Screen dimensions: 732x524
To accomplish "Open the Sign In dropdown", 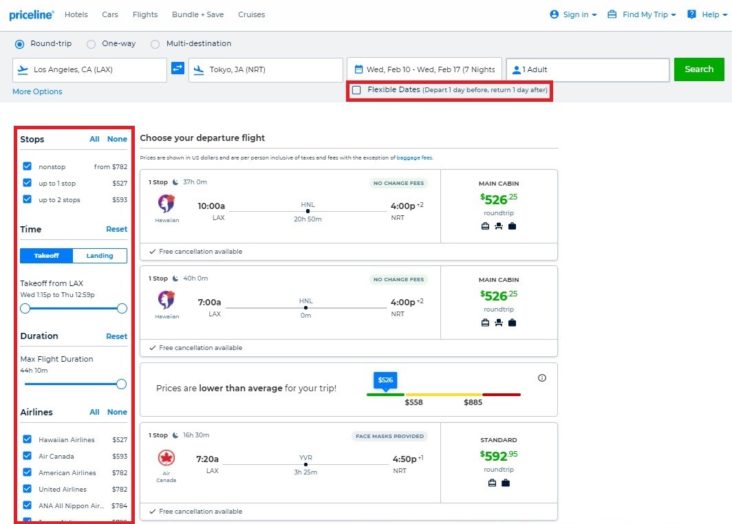I will pyautogui.click(x=573, y=14).
